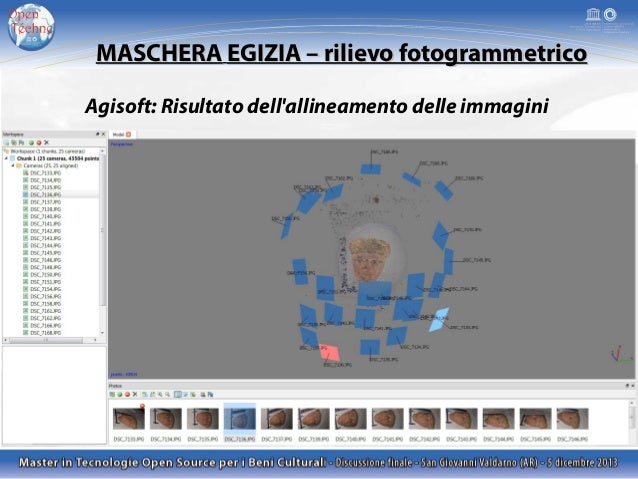This screenshot has width=638, height=479.
Task: Click the Add photos icon in Workspace toolbar
Action: pyautogui.click(x=14, y=143)
